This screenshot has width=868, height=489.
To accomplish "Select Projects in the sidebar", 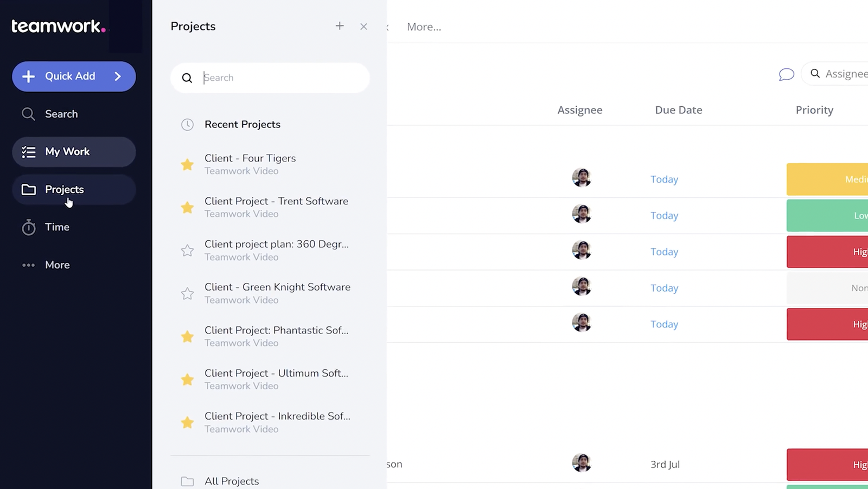I will coord(74,190).
